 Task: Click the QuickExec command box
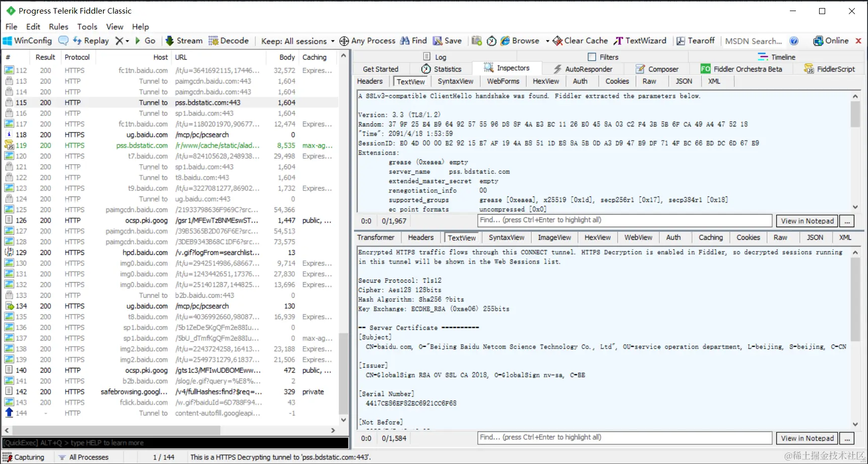pos(175,443)
